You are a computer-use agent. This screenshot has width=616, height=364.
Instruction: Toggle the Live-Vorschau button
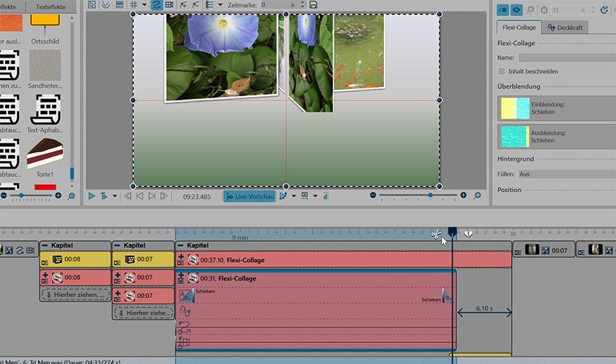pos(250,196)
